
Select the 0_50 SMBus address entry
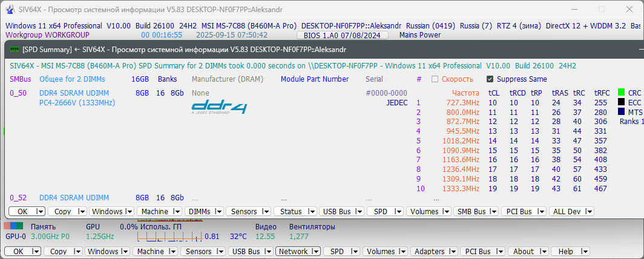tap(18, 93)
